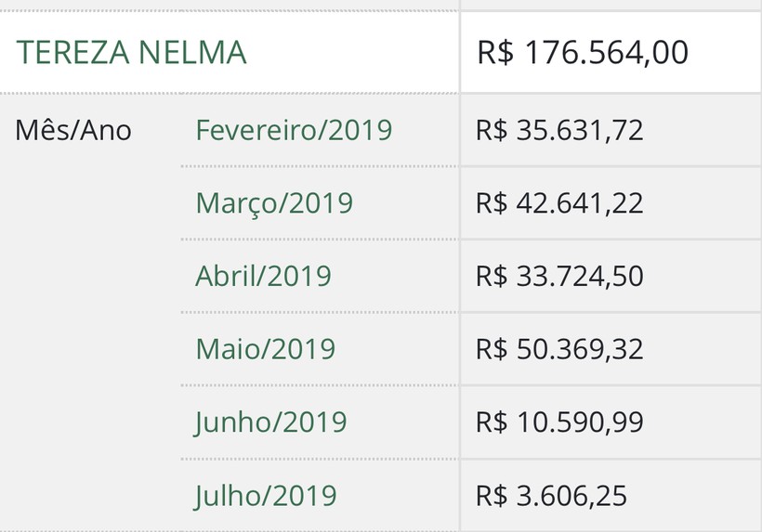Open the Junho/2019 link
Screen dimensions: 762x532
click(x=270, y=422)
